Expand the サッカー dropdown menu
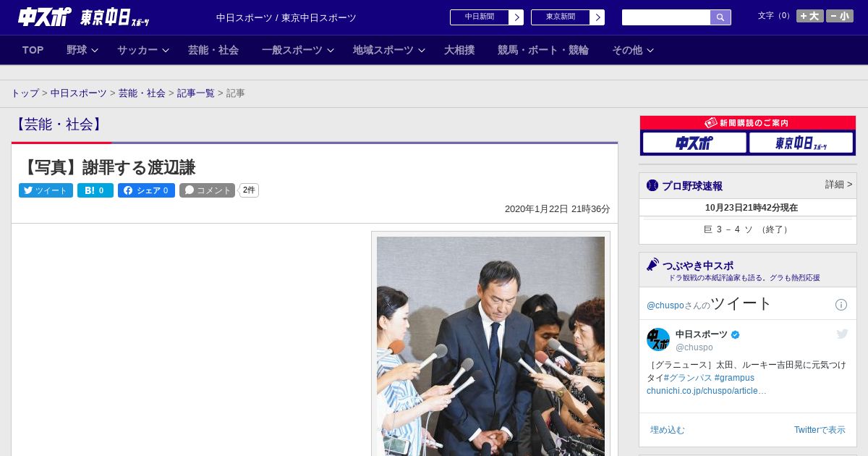The height and width of the screenshot is (456, 868). tap(143, 50)
